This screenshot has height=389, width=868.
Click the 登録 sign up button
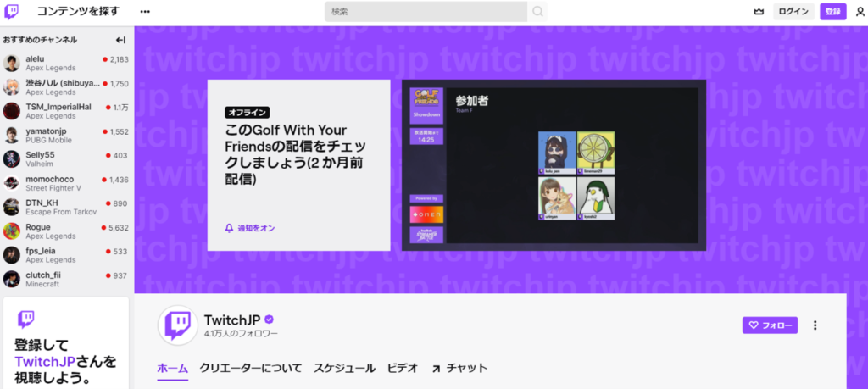[833, 12]
